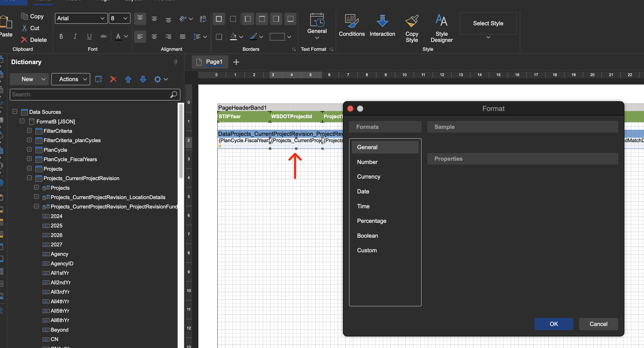The height and width of the screenshot is (348, 644).
Task: Click the red Delete icon
Action: 24,40
